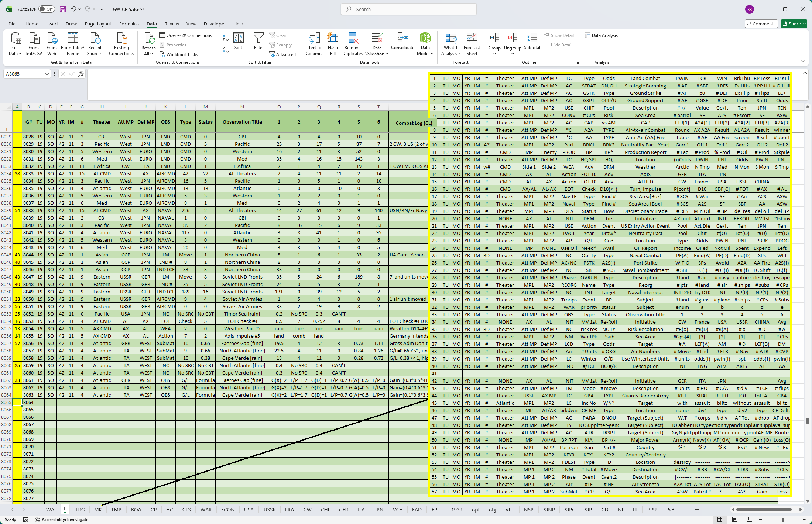
Task: Select Page Layout view icon
Action: click(735, 520)
